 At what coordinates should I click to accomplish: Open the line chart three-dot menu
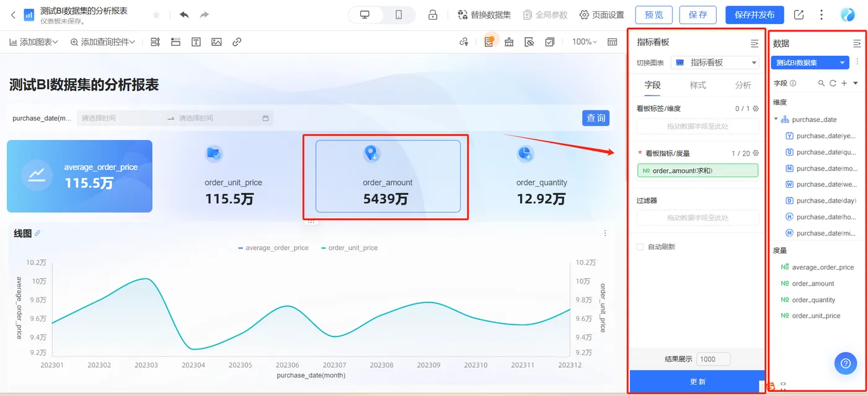point(605,234)
